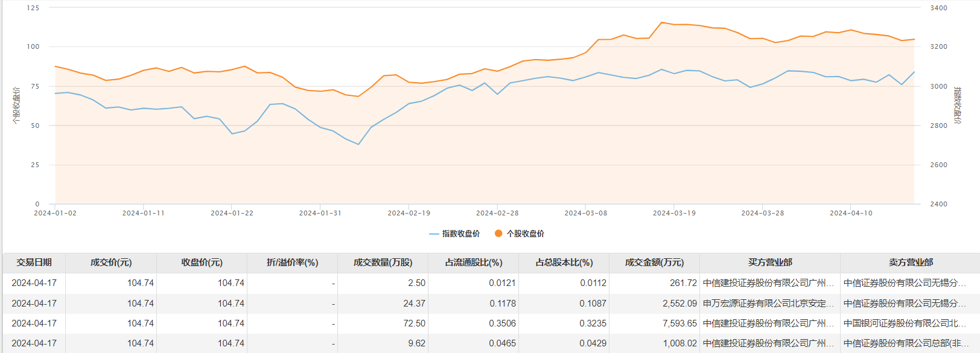This screenshot has width=980, height=353.
Task: Click the 2024-01-31 x-axis date label
Action: click(320, 213)
